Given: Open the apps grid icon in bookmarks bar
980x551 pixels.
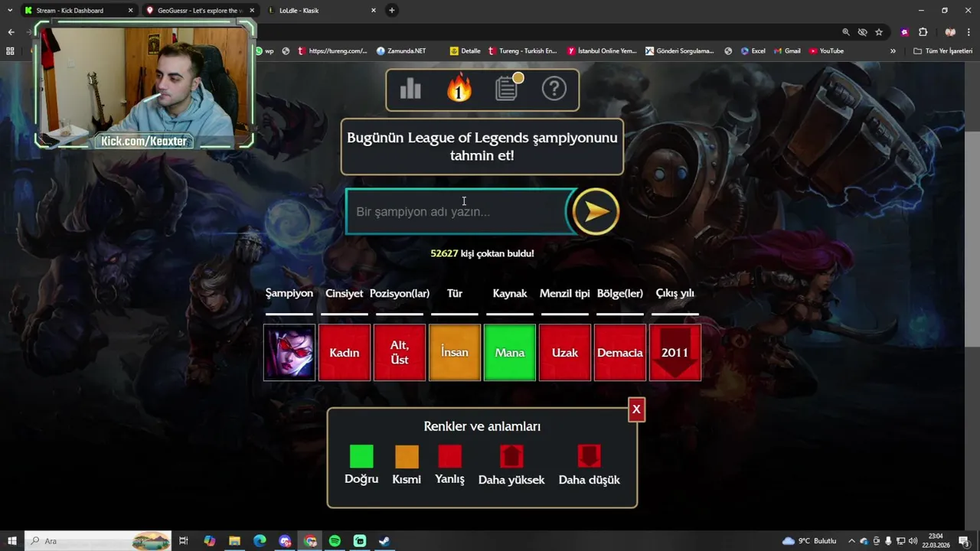Looking at the screenshot, I should pos(10,51).
